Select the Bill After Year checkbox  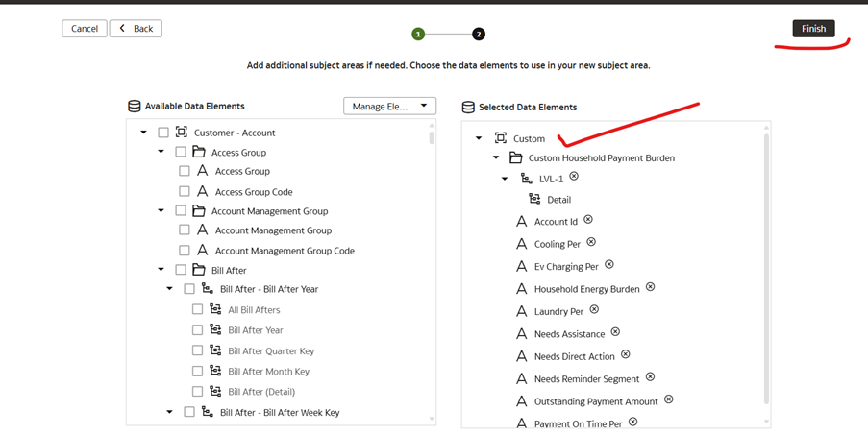[x=198, y=330]
